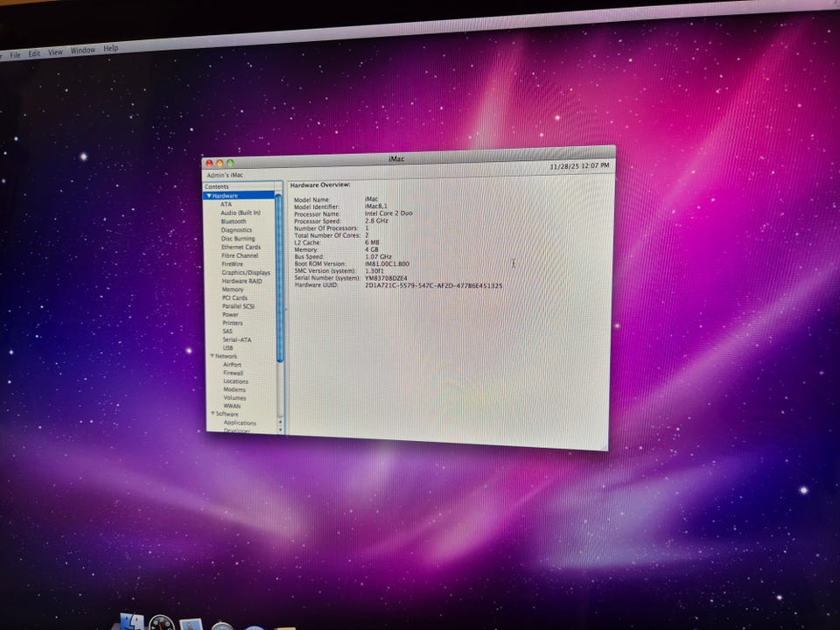Select PCI Cards in the sidebar
This screenshot has width=840, height=630.
pyautogui.click(x=234, y=297)
